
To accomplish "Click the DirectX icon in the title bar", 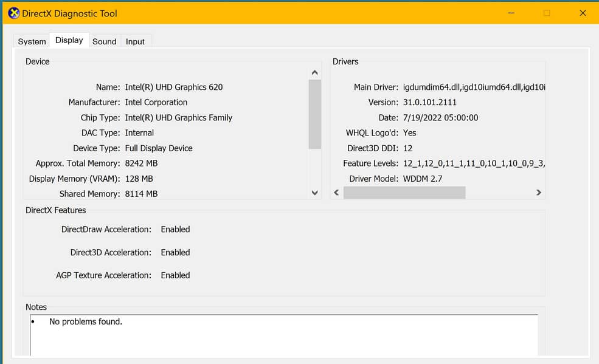I will click(x=13, y=13).
